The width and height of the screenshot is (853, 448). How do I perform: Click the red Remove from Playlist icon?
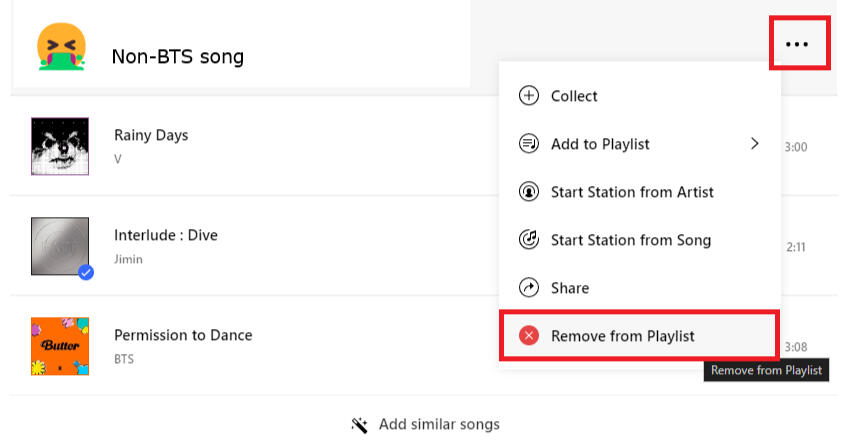[529, 336]
